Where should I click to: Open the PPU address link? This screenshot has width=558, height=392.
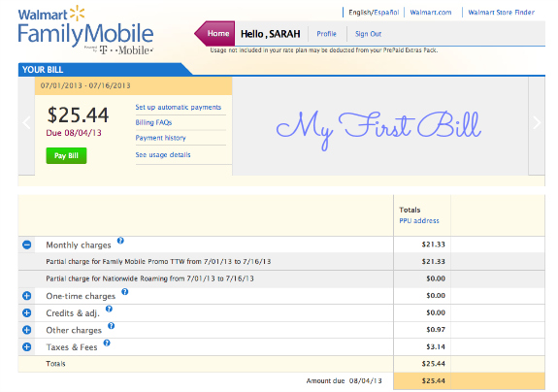coord(419,220)
